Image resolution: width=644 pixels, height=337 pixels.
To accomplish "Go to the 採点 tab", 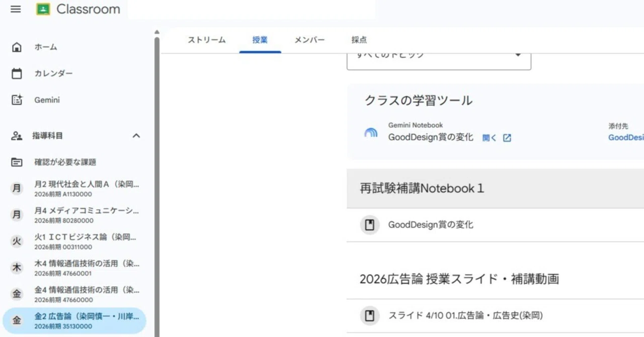I will click(359, 40).
